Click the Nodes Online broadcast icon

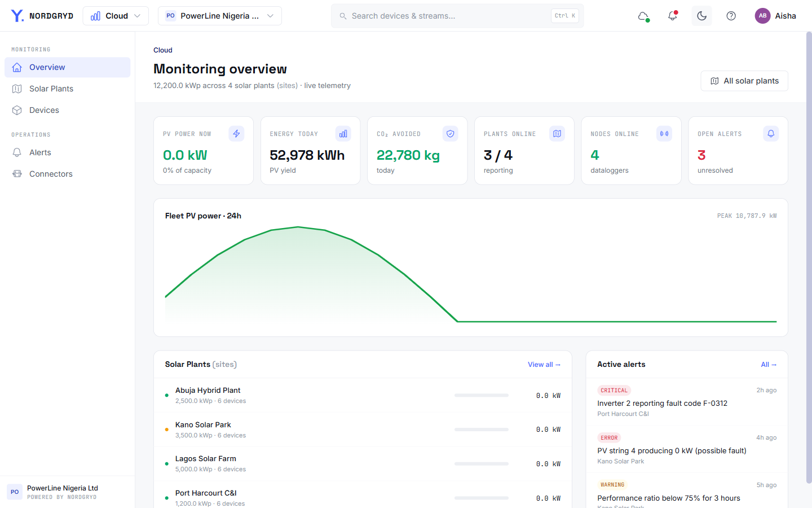point(664,134)
